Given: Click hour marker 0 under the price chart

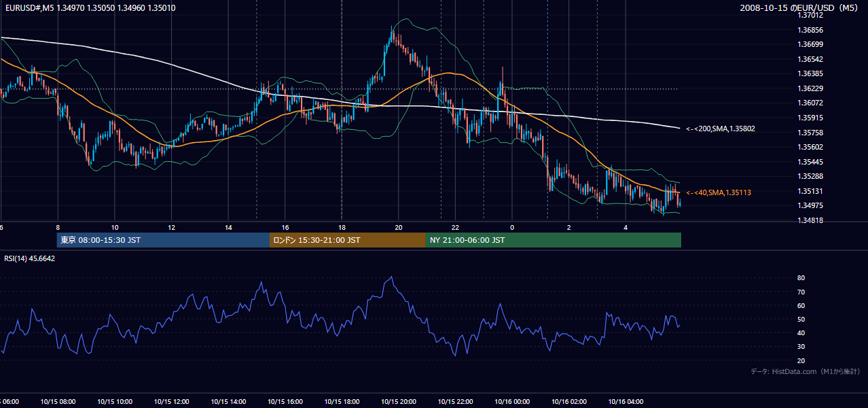Looking at the screenshot, I should [x=512, y=228].
